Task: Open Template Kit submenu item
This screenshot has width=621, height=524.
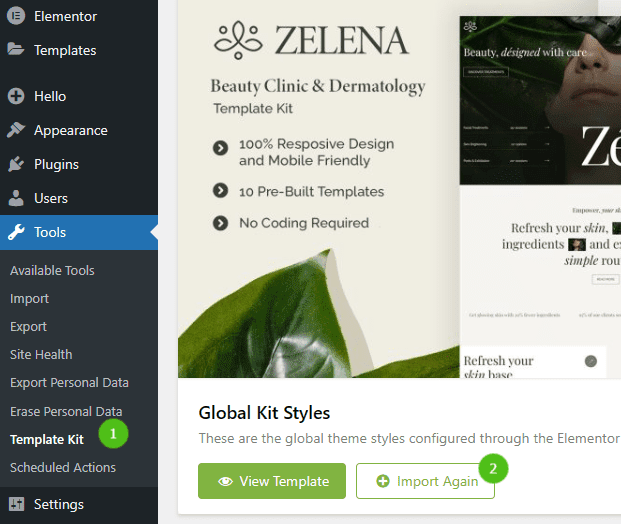Action: click(46, 439)
